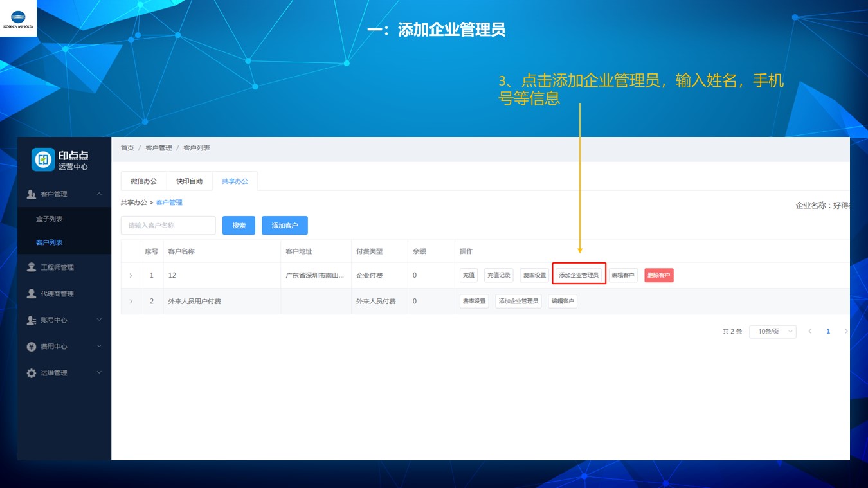
Task: Click the blue 添加客户 button
Action: [x=284, y=226]
